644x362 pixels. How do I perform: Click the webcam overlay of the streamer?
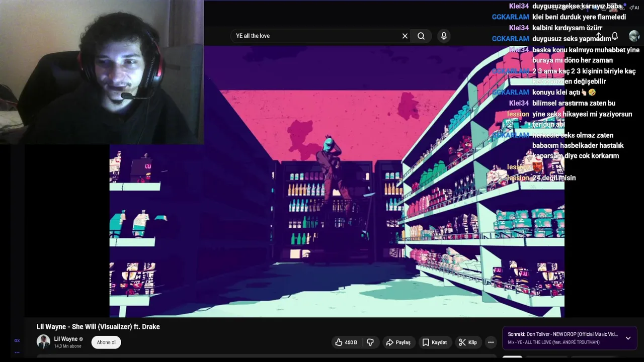102,72
